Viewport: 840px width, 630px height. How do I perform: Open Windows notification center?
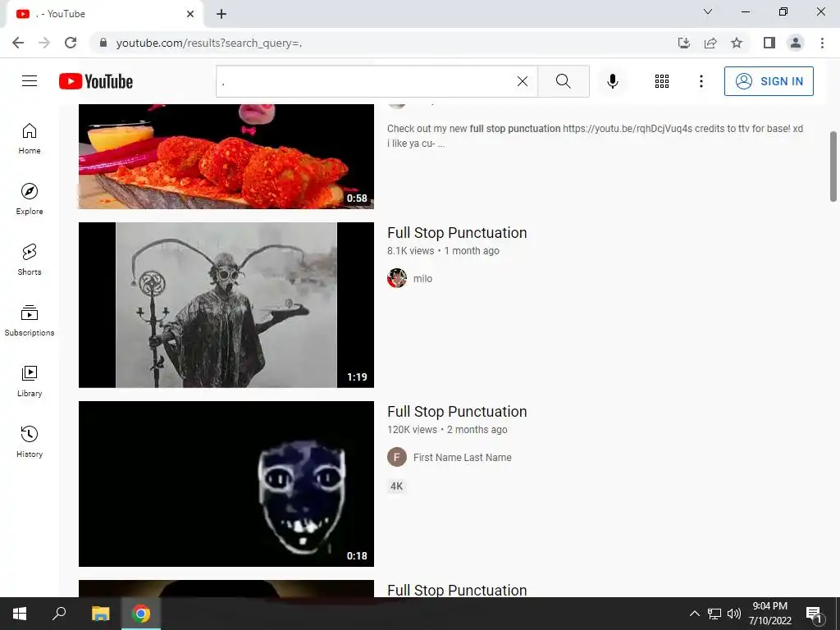coord(814,614)
